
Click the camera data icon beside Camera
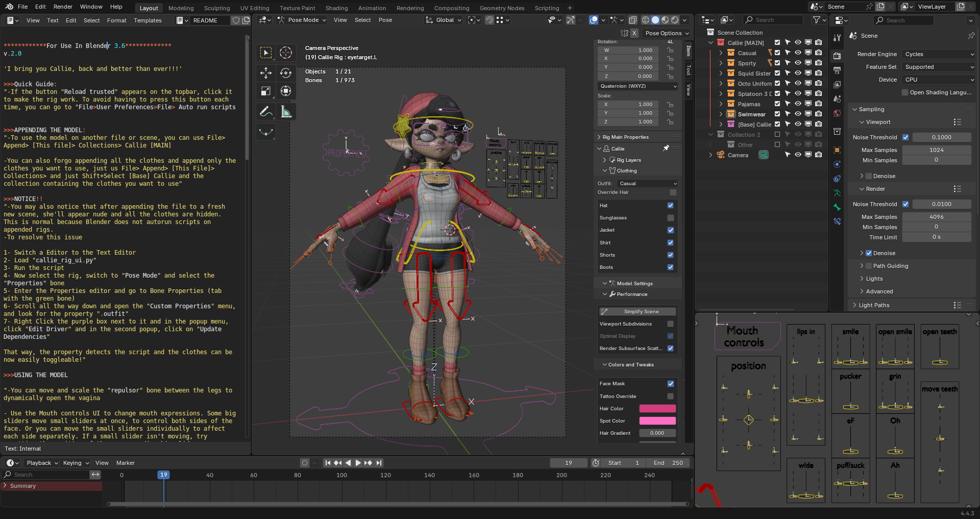pos(764,155)
